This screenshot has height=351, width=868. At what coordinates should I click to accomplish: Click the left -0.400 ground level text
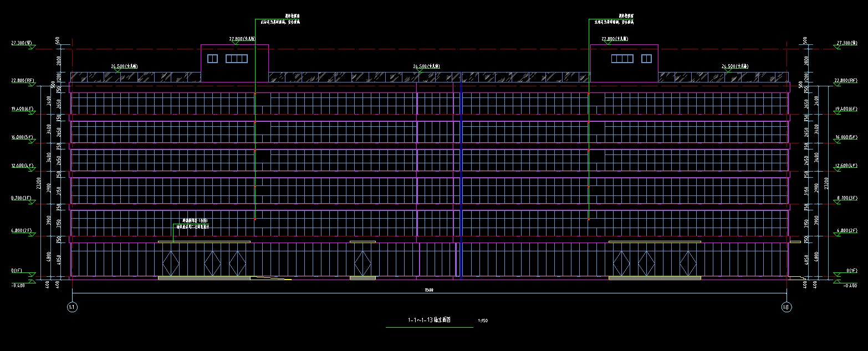18,286
